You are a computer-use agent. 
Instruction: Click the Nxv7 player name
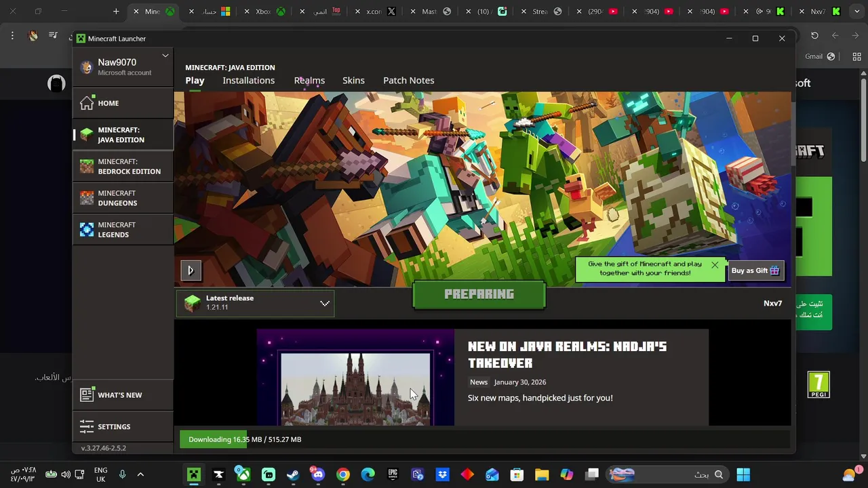tap(772, 303)
